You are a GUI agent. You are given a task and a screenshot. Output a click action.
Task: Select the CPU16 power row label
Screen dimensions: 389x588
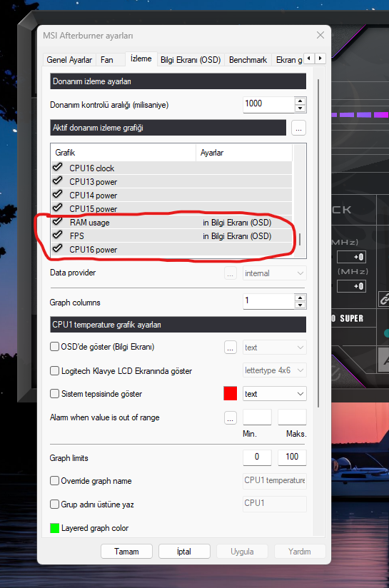(93, 249)
